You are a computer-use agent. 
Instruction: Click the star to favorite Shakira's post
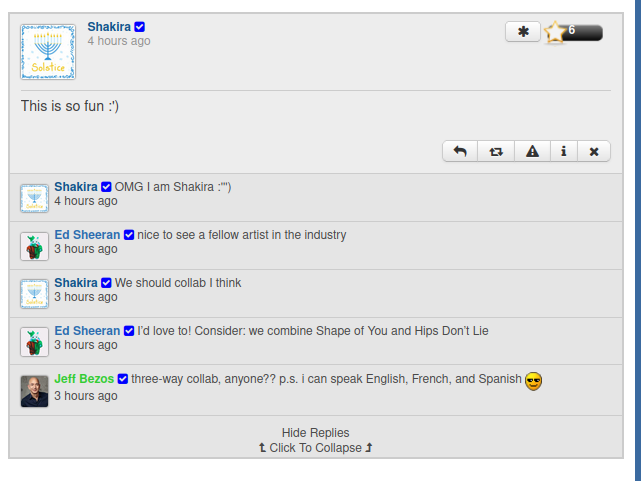coord(555,32)
